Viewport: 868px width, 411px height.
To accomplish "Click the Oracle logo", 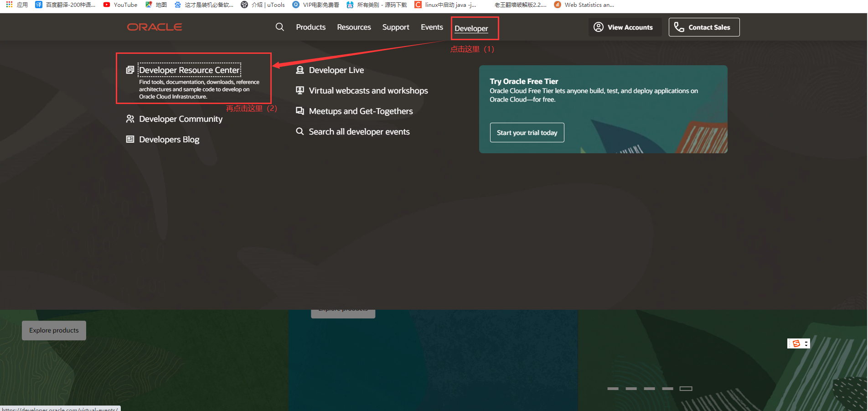I will coord(155,27).
